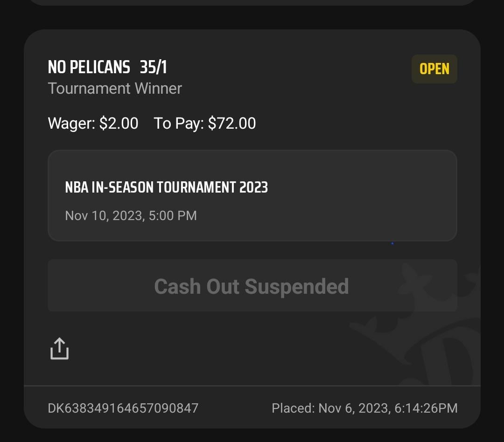Click the 6:14:26PM placement time

[x=426, y=408]
